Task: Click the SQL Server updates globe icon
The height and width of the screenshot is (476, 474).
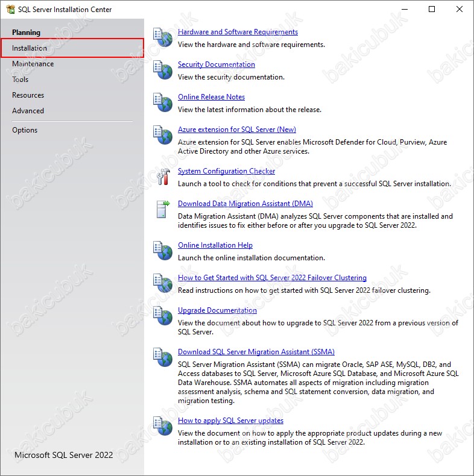Action: click(163, 426)
